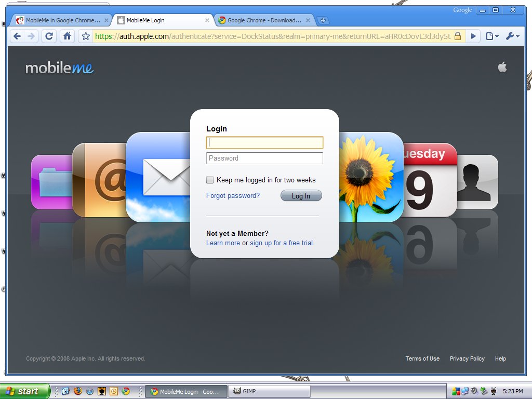Open the Forgot password link
The image size is (532, 399).
[x=232, y=195]
